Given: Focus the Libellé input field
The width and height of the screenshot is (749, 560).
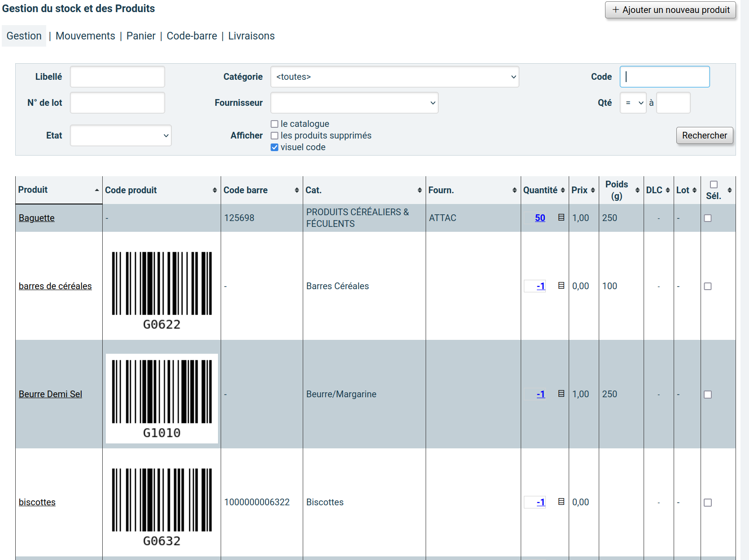Looking at the screenshot, I should pyautogui.click(x=118, y=77).
